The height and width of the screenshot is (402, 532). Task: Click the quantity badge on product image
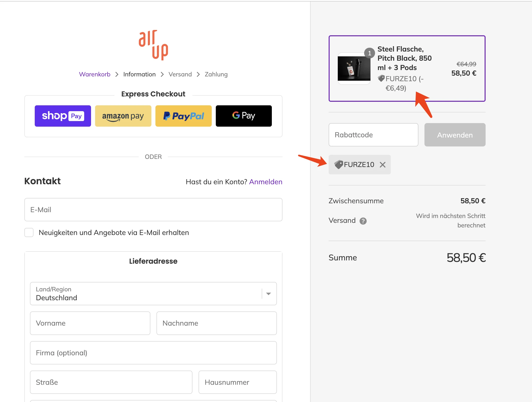(369, 53)
